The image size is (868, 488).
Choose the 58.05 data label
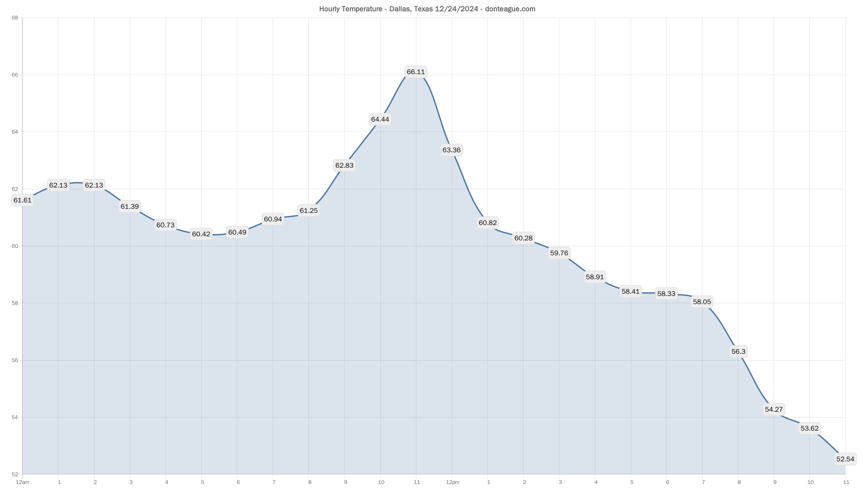click(x=702, y=302)
